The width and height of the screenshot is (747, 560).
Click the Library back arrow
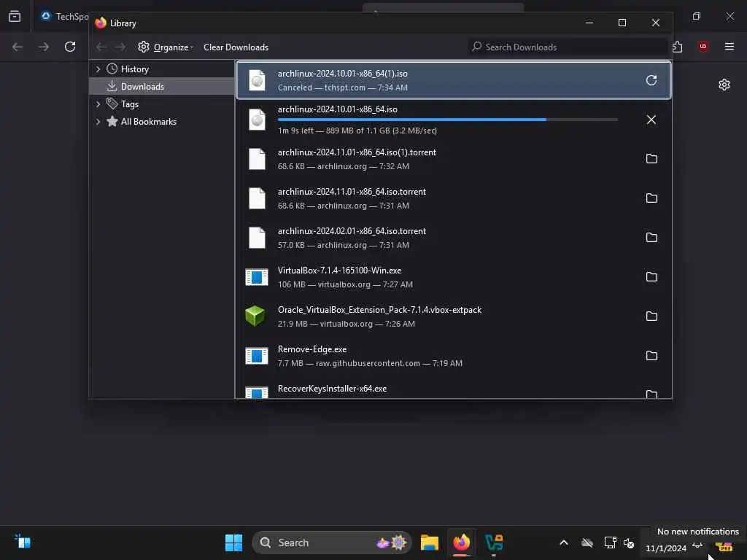point(101,47)
